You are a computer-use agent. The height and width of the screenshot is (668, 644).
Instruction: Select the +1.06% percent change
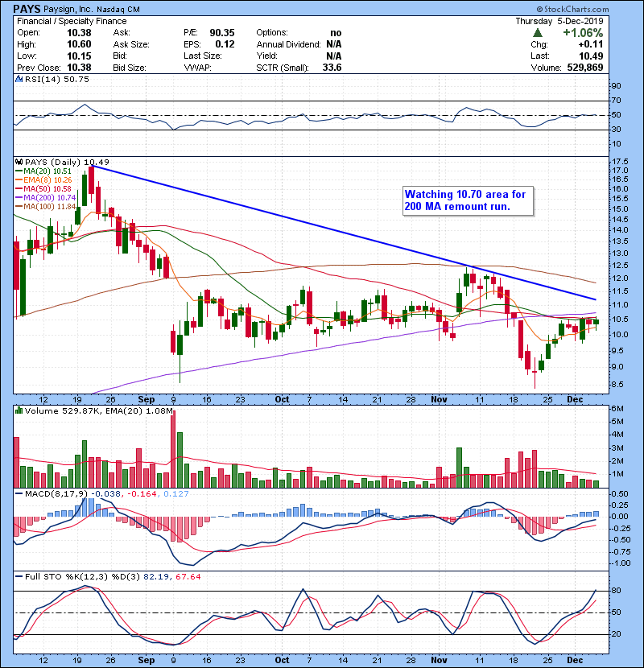pyautogui.click(x=583, y=33)
